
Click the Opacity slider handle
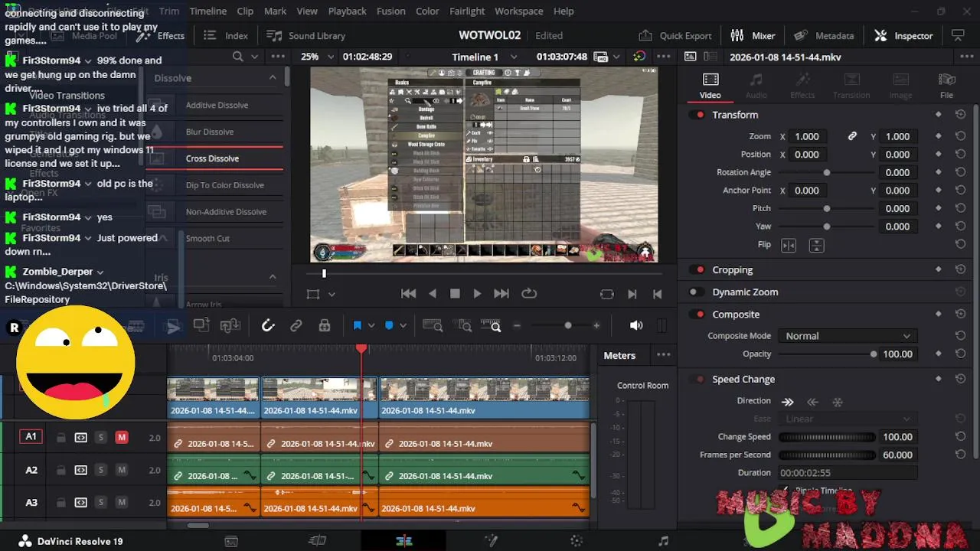tap(874, 354)
